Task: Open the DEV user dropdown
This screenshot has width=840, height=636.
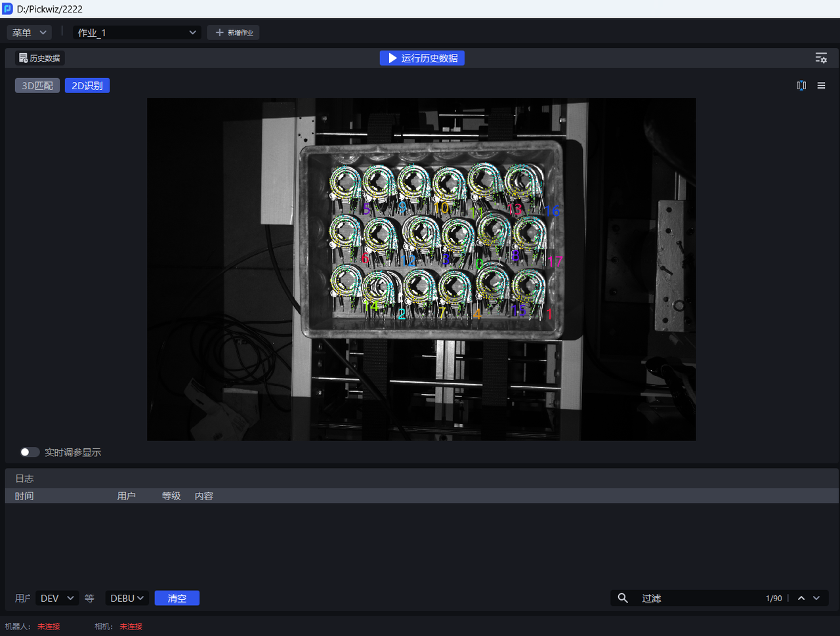Action: click(x=57, y=598)
